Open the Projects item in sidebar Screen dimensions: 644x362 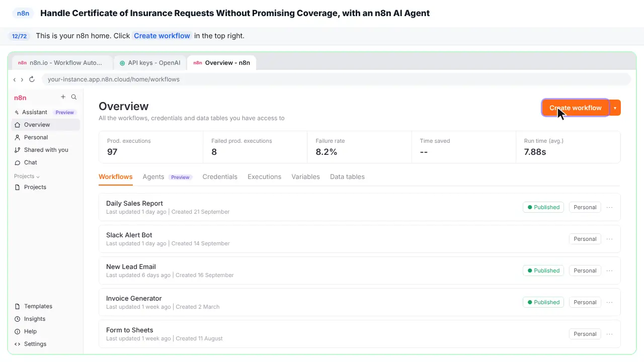45,187
